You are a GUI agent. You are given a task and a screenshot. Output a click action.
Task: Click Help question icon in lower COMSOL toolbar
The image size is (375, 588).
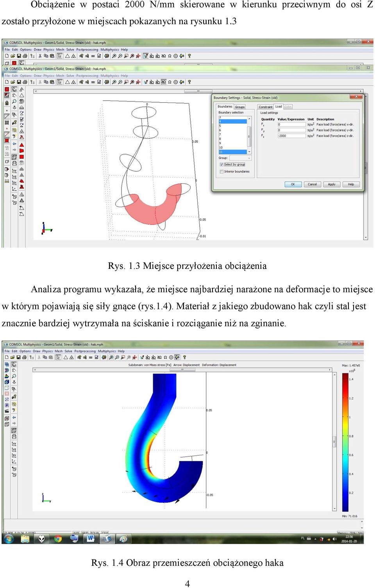184,357
